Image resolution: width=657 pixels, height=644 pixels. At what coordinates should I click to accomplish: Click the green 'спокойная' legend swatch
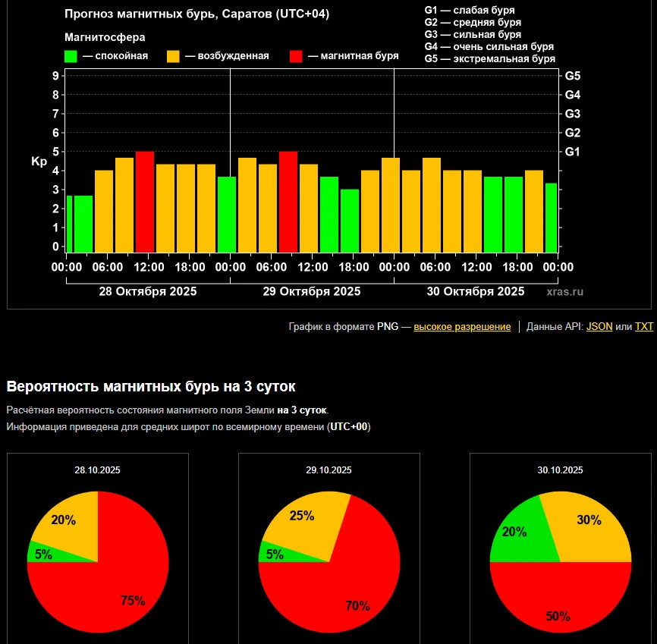(x=71, y=56)
